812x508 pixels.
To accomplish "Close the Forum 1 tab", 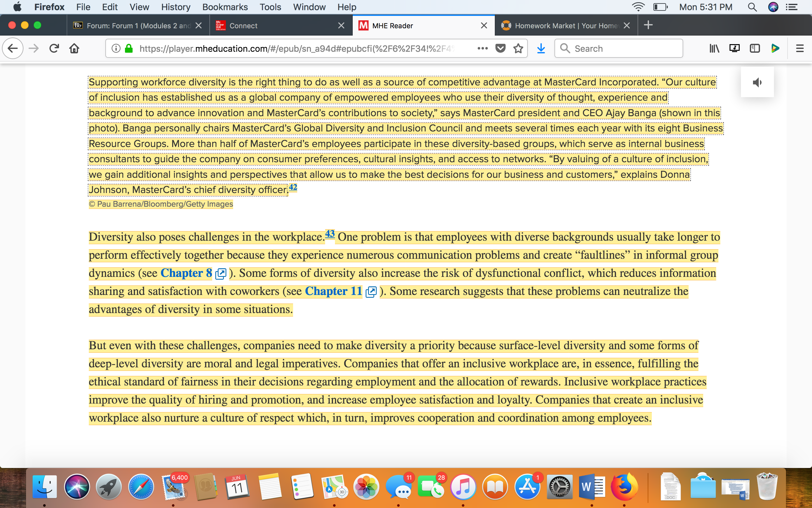I will [198, 25].
